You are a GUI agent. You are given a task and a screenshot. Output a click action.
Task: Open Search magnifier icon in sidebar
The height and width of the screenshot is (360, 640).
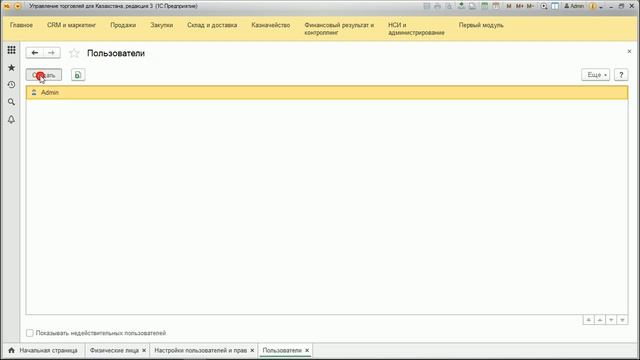pyautogui.click(x=11, y=102)
